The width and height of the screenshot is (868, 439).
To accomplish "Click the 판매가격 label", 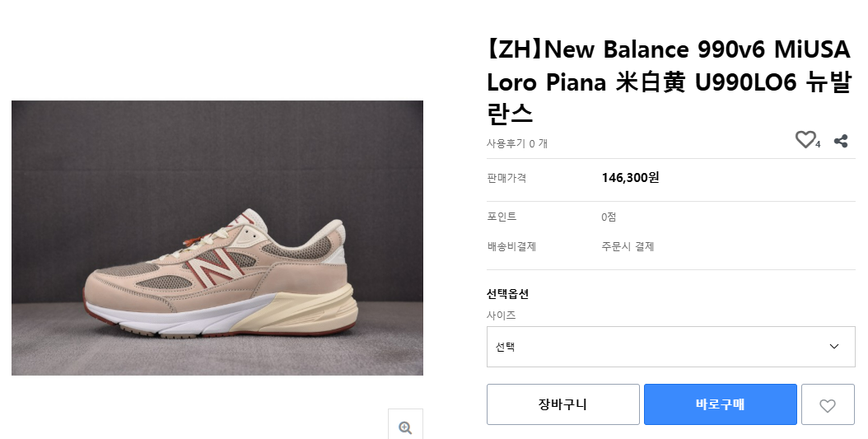I will click(506, 178).
